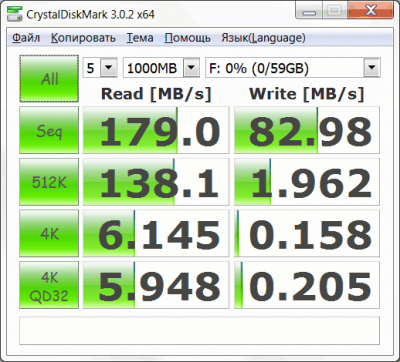Open the Тема menu
400x362 pixels.
pyautogui.click(x=140, y=38)
